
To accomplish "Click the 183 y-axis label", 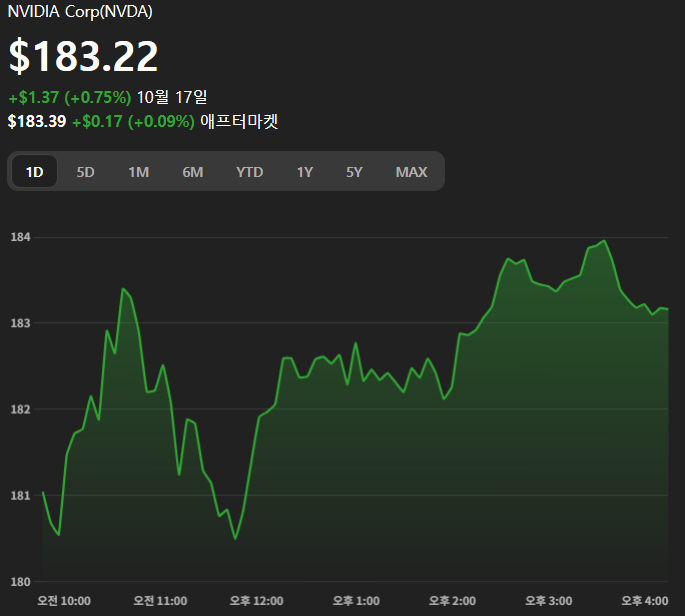I will [x=21, y=323].
